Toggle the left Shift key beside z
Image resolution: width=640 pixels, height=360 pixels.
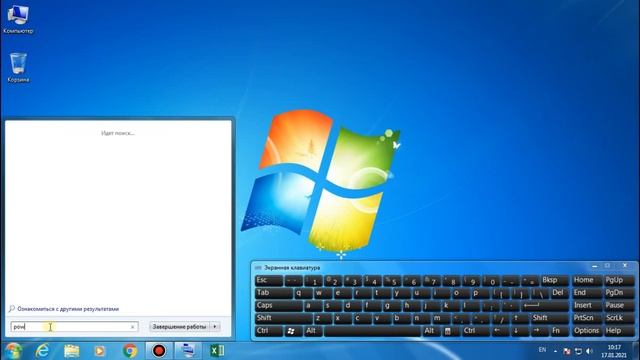pyautogui.click(x=283, y=318)
